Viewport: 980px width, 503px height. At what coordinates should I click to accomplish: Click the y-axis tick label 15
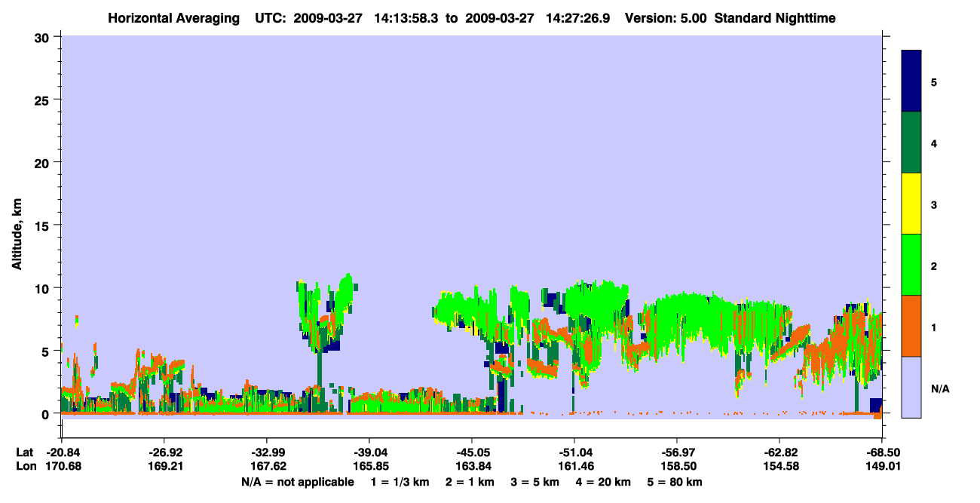click(44, 225)
